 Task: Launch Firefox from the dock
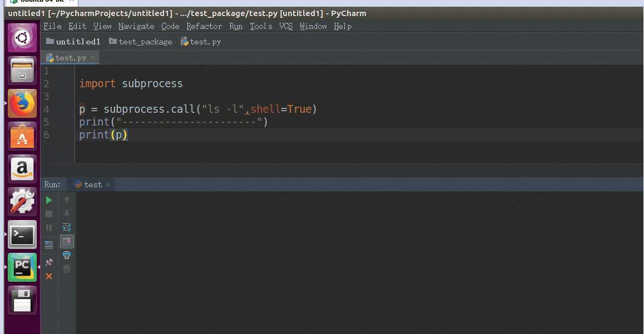click(22, 103)
